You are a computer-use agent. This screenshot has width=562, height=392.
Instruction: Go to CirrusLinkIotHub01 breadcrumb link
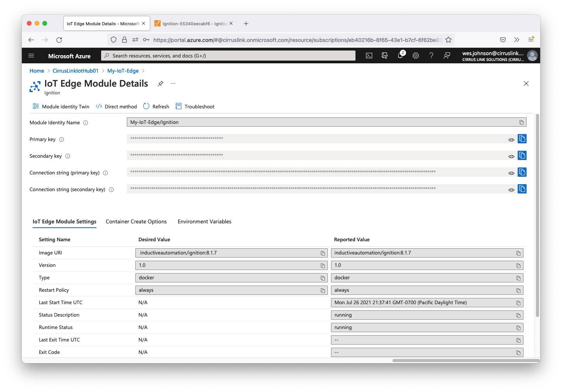75,71
